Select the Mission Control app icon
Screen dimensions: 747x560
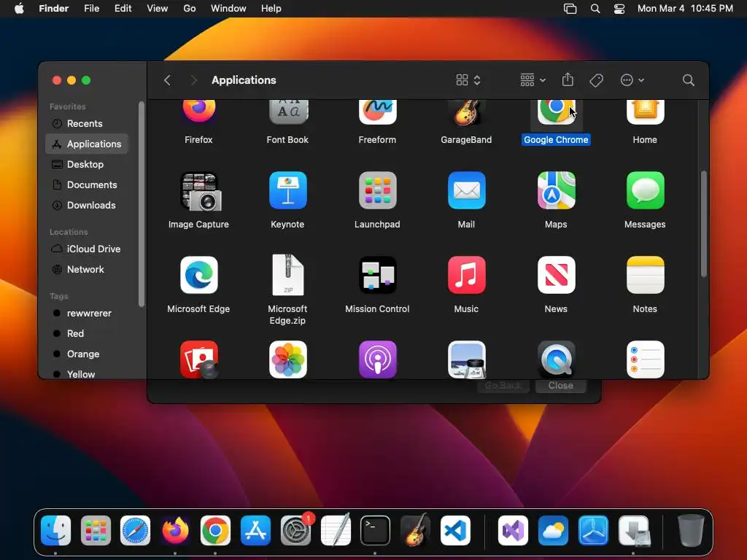click(377, 275)
